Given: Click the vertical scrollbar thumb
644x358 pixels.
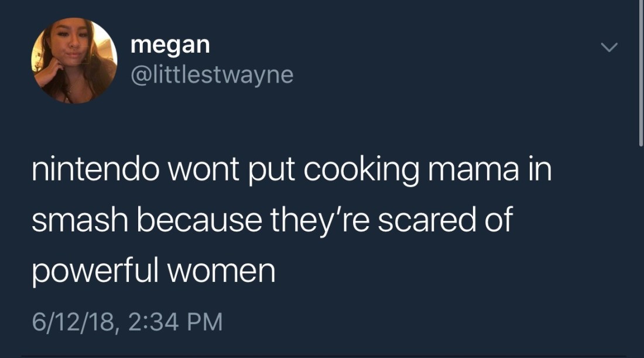Looking at the screenshot, I should pos(640,73).
